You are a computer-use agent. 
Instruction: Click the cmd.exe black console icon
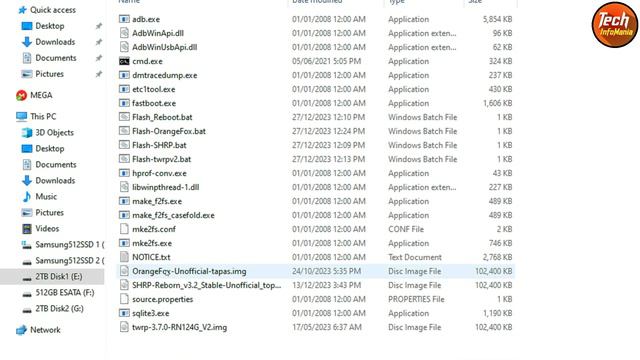124,61
